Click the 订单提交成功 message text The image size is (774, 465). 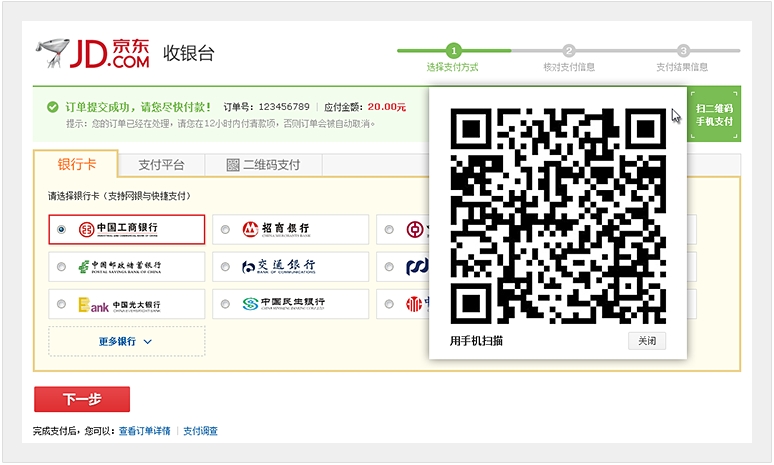139,107
